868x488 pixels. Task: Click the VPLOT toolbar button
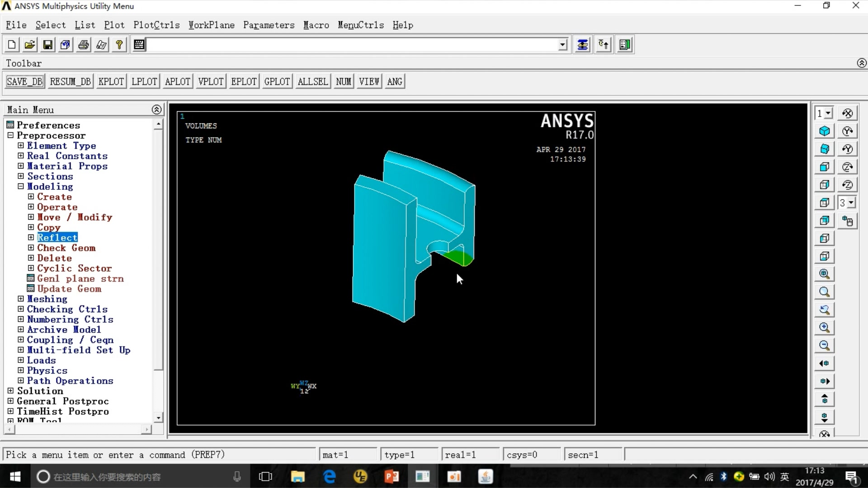(x=211, y=82)
